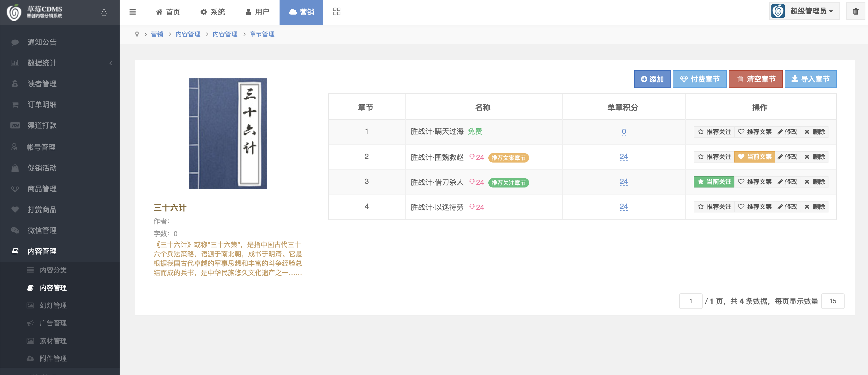Open 渠道打款 in sidebar
This screenshot has width=868, height=375.
(60, 125)
